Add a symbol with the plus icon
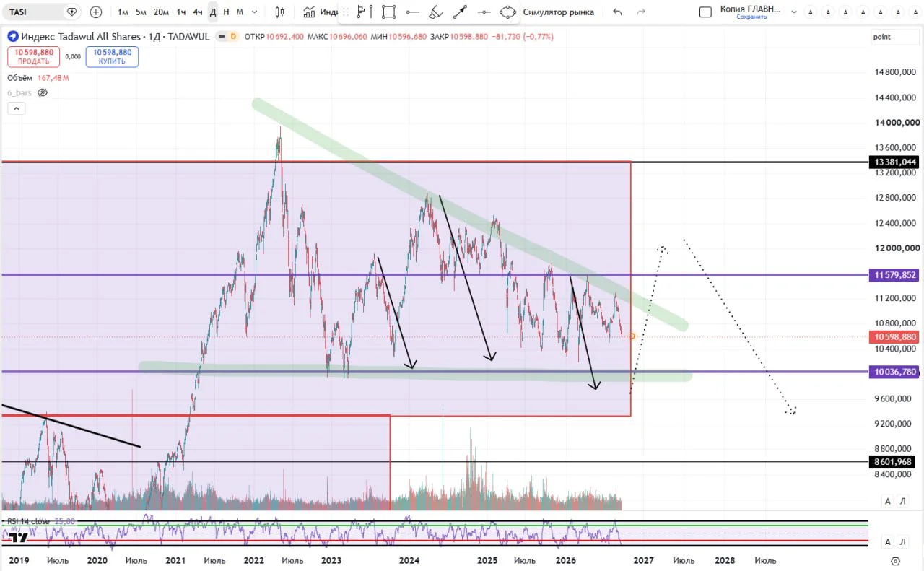 [96, 12]
